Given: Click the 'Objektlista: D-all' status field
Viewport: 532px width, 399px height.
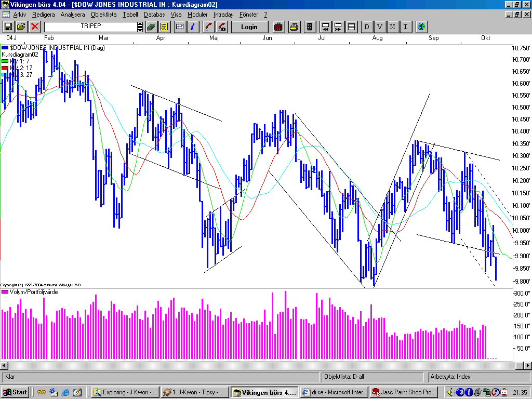Looking at the screenshot, I should tap(372, 377).
